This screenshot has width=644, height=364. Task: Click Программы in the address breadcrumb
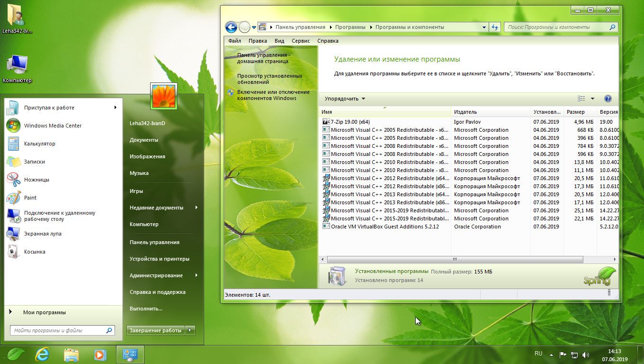coord(350,27)
